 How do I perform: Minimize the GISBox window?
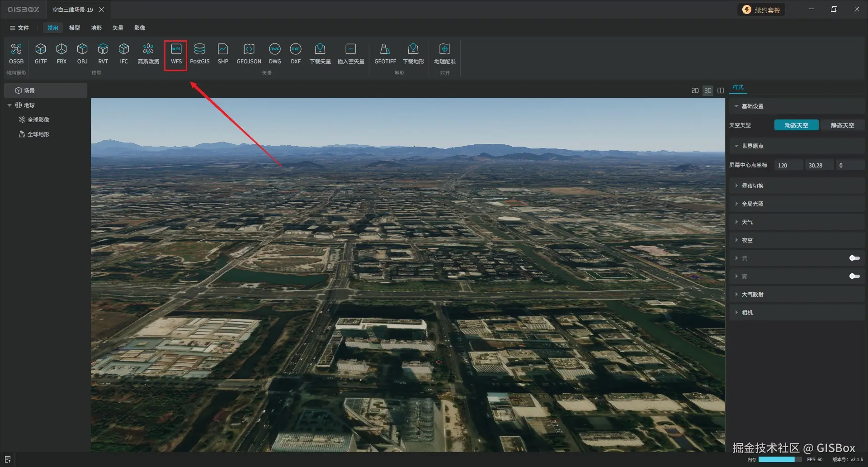(811, 9)
